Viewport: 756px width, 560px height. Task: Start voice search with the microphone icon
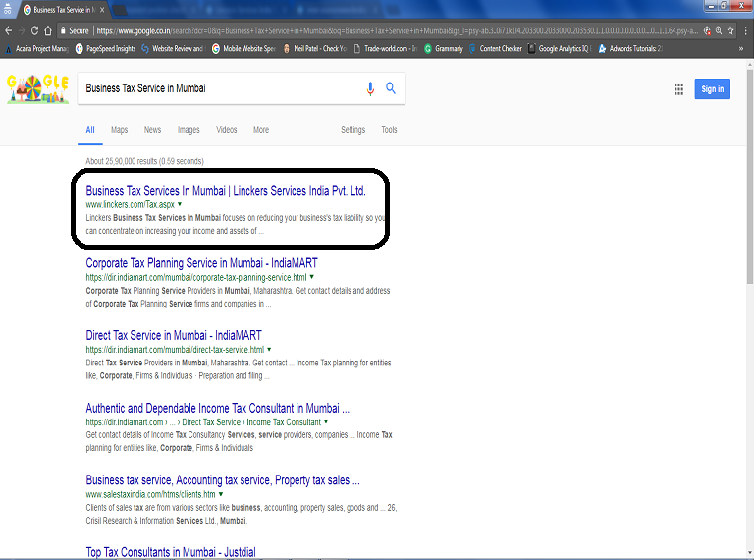point(370,88)
